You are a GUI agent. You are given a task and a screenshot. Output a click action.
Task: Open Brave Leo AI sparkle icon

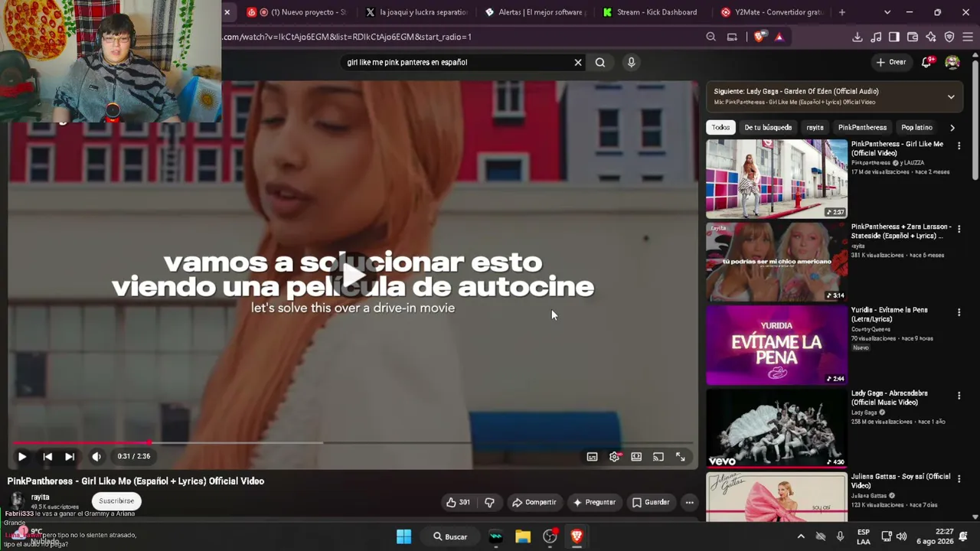tap(931, 37)
